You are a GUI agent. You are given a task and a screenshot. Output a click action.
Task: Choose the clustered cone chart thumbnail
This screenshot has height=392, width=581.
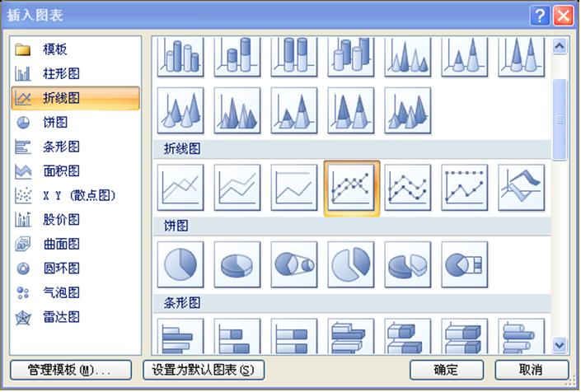[x=408, y=57]
